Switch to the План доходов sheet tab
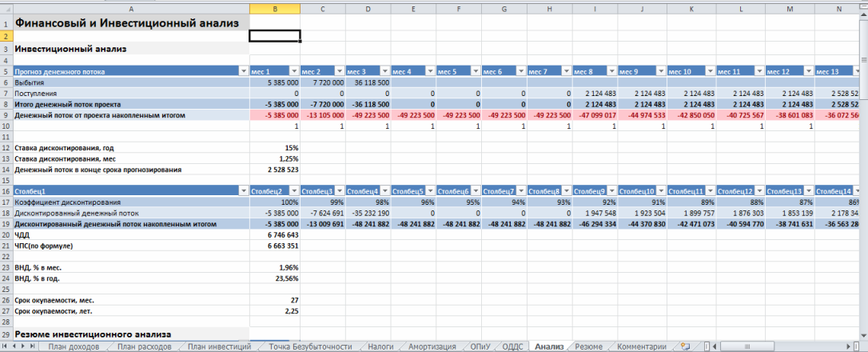Screen dimensions: 868x352 click(x=74, y=346)
